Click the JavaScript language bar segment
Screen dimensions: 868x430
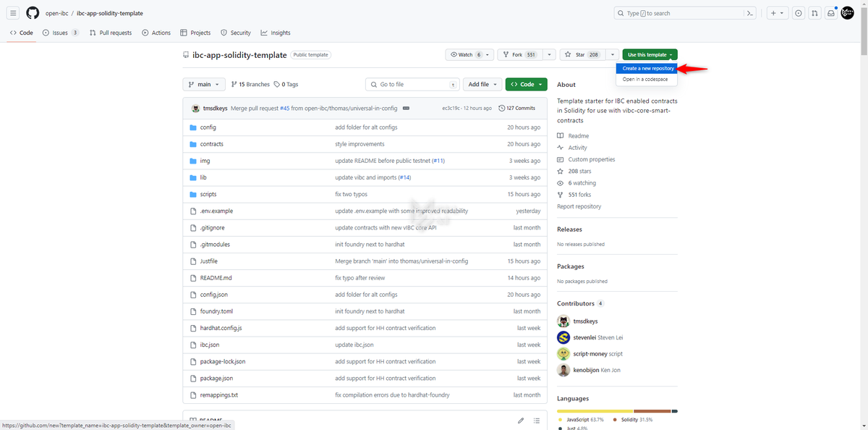coord(595,411)
